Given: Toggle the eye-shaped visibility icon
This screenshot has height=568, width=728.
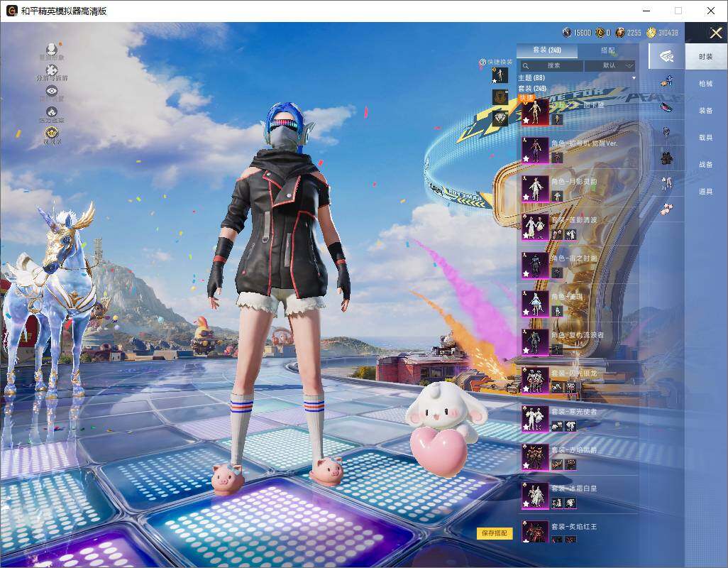Looking at the screenshot, I should pos(52,91).
